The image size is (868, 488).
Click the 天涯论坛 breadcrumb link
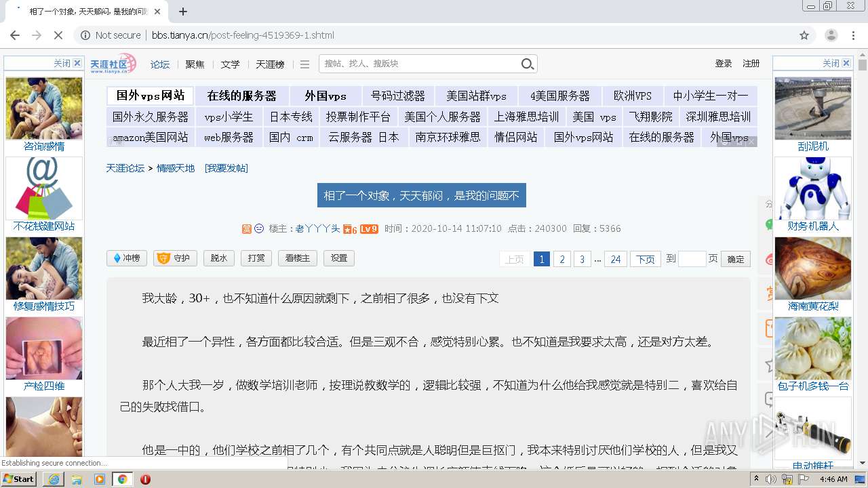(x=125, y=168)
